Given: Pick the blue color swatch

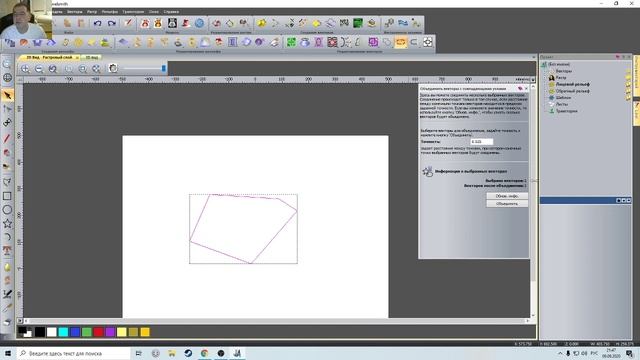Looking at the screenshot, I should click(75, 332).
